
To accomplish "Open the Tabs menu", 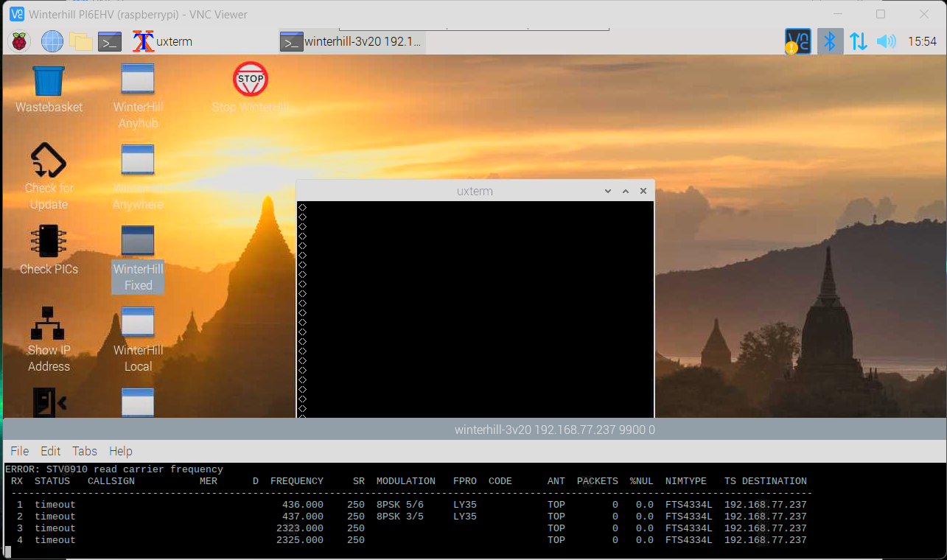I will [x=84, y=451].
